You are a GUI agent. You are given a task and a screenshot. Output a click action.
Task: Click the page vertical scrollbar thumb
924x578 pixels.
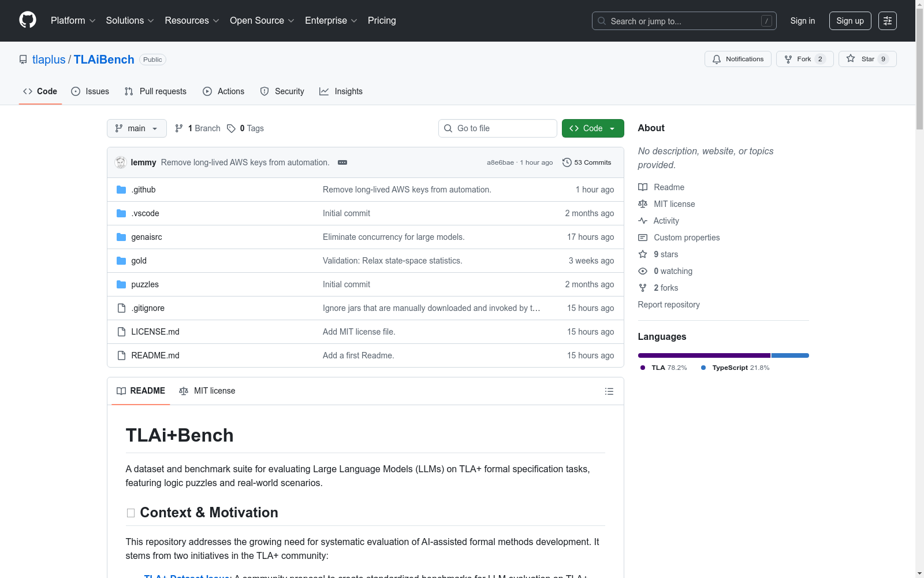pyautogui.click(x=919, y=68)
